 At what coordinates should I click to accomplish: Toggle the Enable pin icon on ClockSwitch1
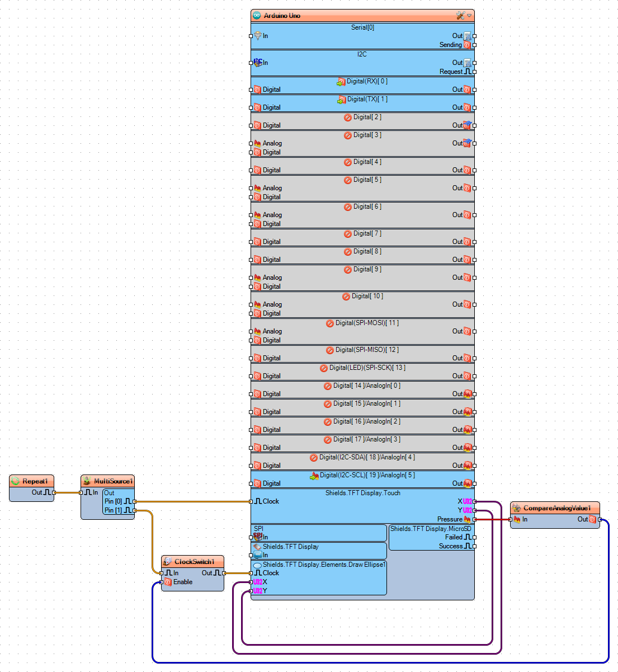tap(167, 581)
